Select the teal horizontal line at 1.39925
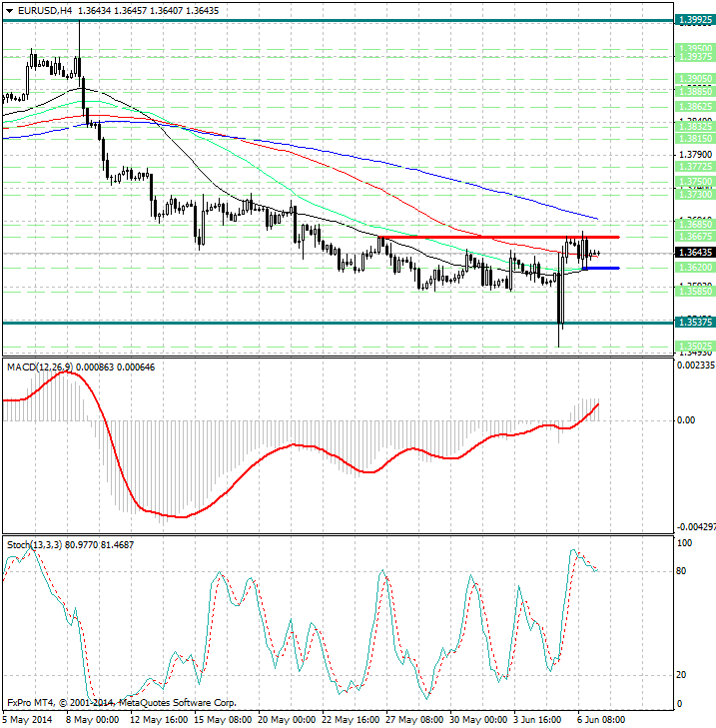716x728 pixels. pyautogui.click(x=339, y=20)
